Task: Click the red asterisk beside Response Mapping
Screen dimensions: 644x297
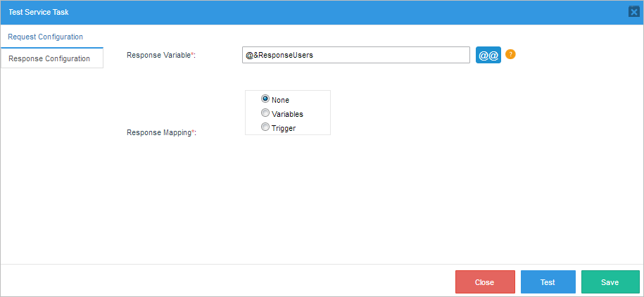Action: pyautogui.click(x=193, y=132)
